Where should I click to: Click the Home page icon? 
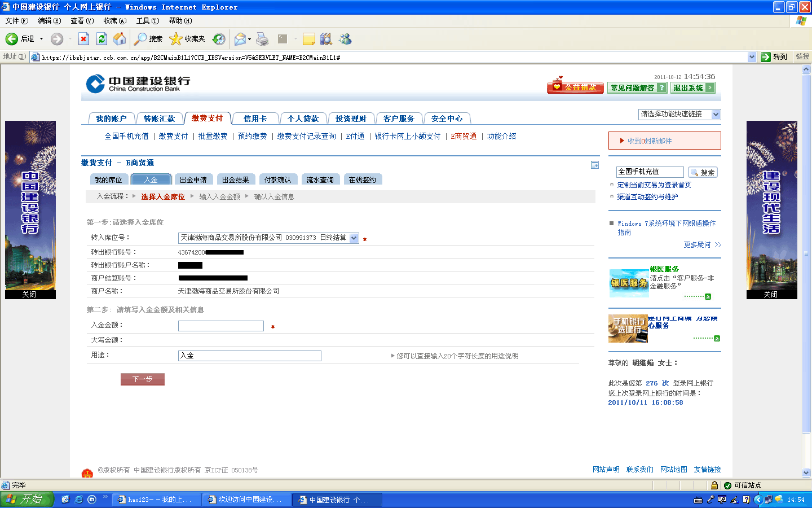120,39
